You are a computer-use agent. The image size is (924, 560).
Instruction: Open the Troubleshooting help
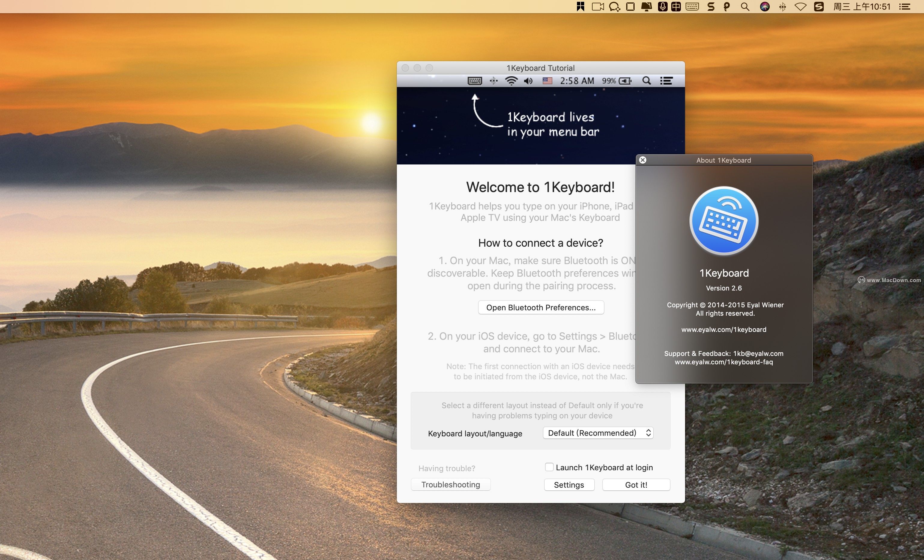[451, 484]
